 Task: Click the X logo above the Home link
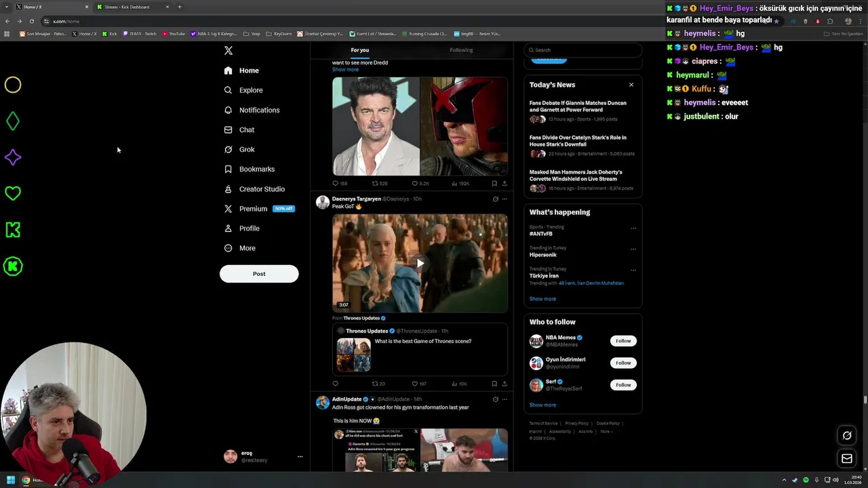click(x=229, y=51)
